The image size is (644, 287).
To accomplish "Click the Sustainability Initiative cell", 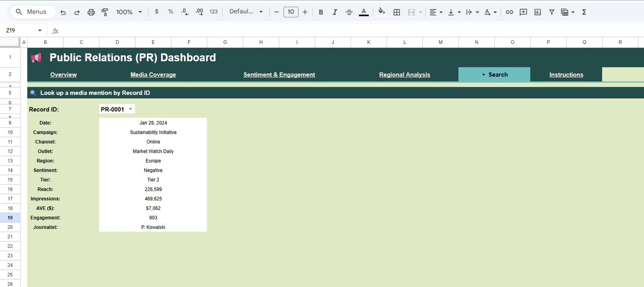I will click(x=153, y=132).
